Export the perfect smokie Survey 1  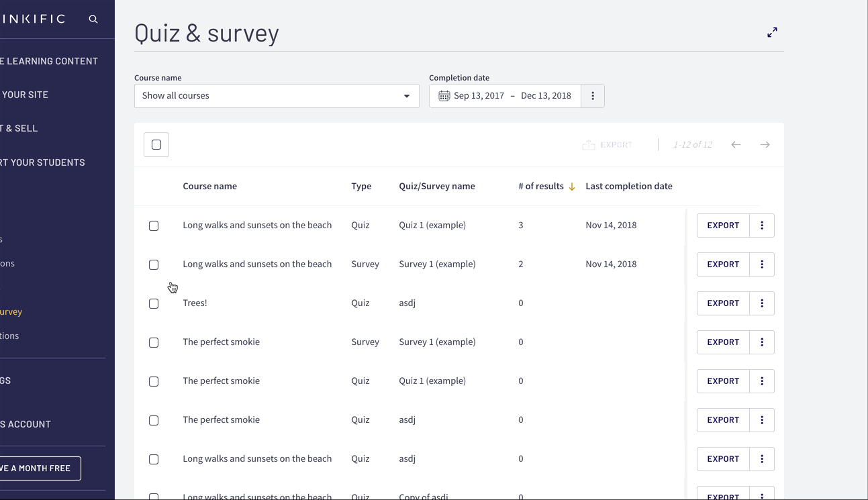(x=723, y=342)
